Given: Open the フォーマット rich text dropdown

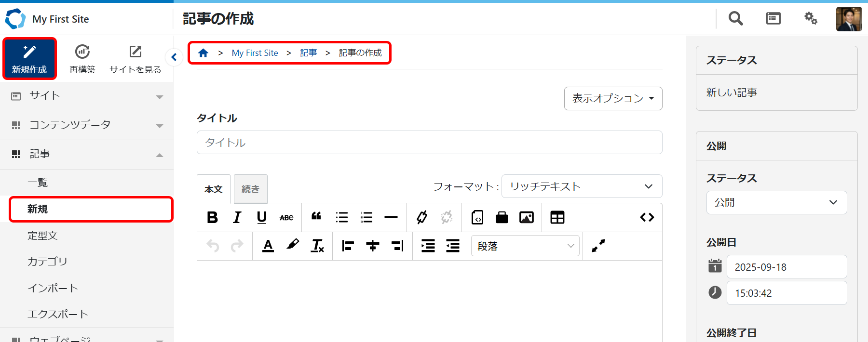Looking at the screenshot, I should tap(582, 186).
